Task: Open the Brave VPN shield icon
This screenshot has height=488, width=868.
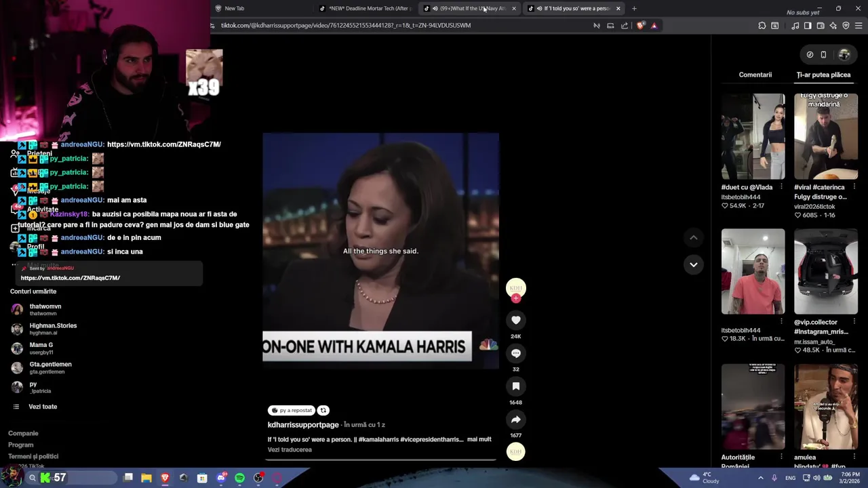Action: tap(846, 26)
